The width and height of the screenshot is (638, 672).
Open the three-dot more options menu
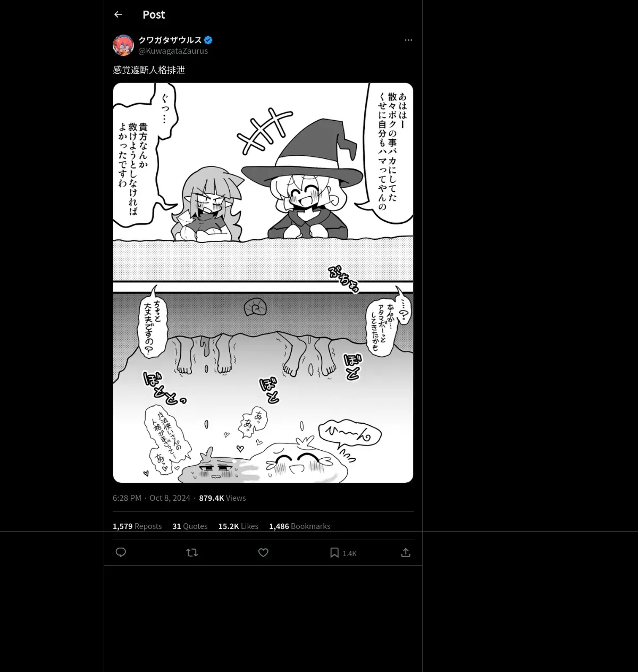408,40
